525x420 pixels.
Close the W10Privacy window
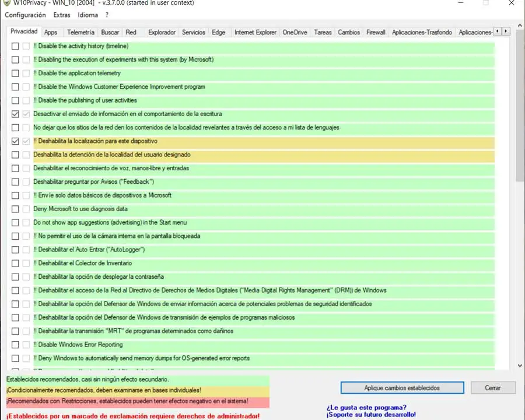(511, 3)
